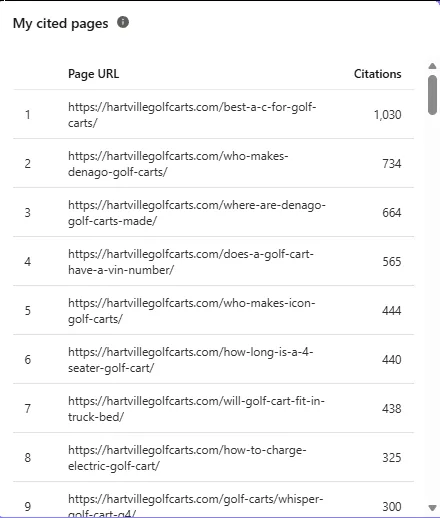440x518 pixels.
Task: Click the 325 citations value
Action: [392, 458]
